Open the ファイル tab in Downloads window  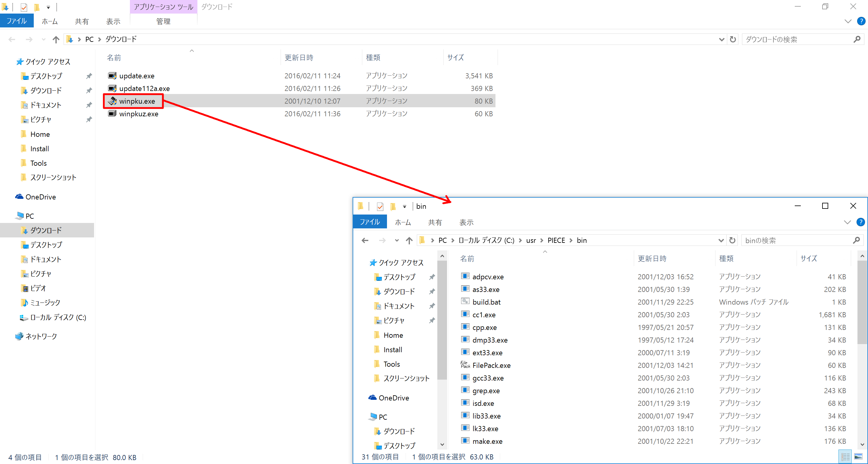[x=17, y=21]
